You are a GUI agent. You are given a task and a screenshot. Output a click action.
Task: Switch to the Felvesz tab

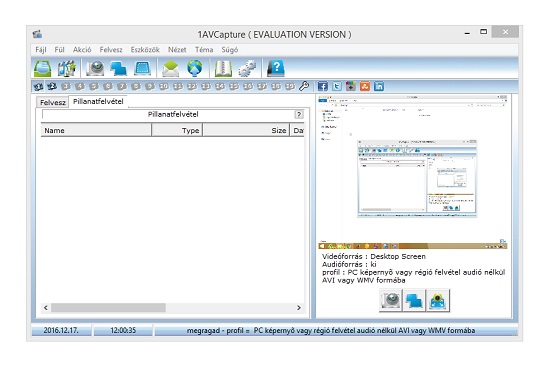pyautogui.click(x=53, y=102)
